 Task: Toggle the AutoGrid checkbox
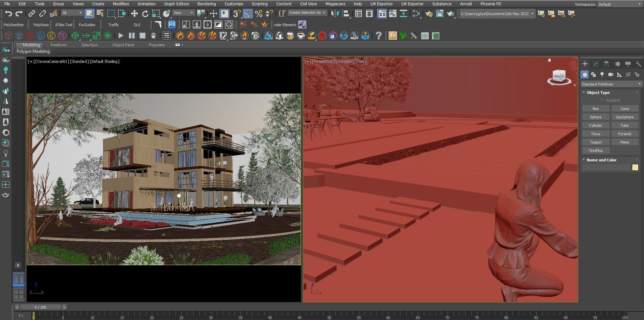point(602,100)
